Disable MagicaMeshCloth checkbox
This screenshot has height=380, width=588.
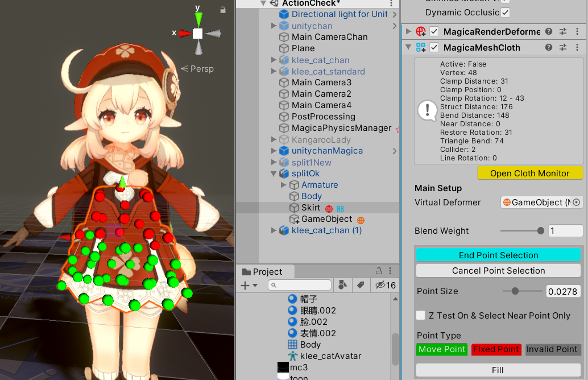click(434, 47)
